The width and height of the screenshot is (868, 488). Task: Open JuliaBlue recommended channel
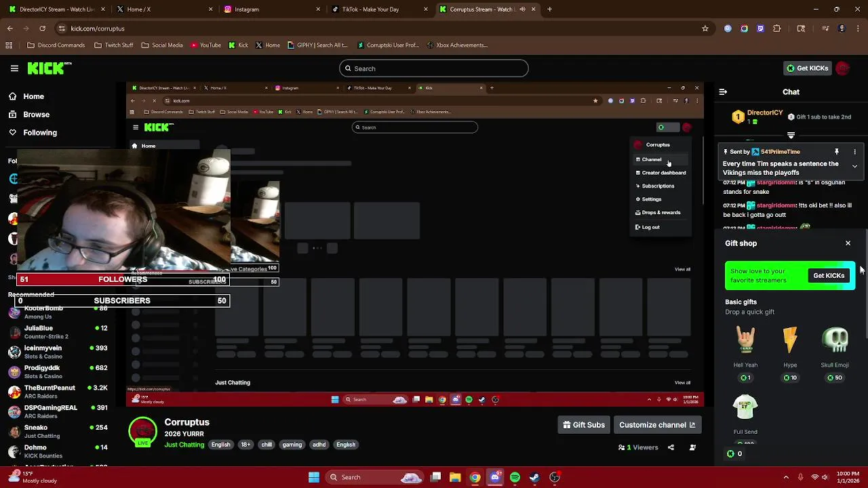click(58, 332)
